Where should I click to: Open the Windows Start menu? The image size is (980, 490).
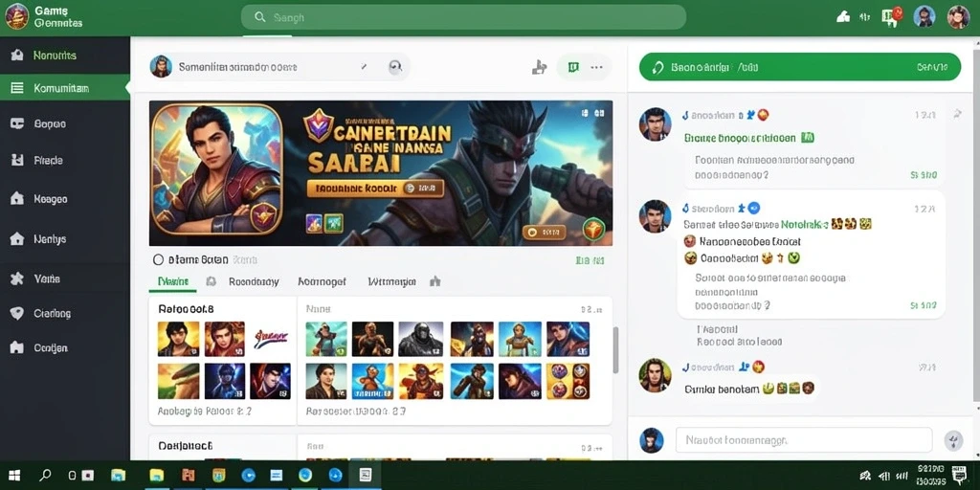pos(13,476)
